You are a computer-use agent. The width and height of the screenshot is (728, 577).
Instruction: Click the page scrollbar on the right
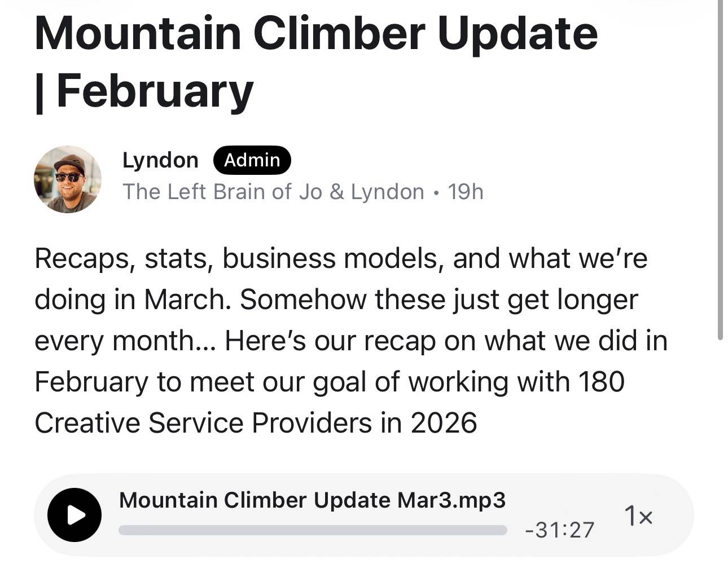point(720,169)
